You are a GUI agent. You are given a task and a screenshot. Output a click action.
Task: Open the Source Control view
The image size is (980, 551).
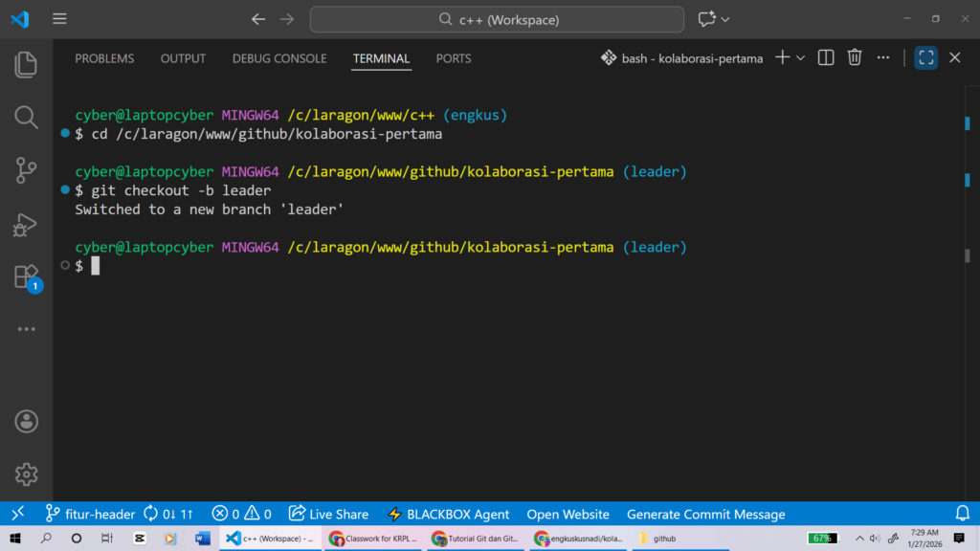(26, 170)
